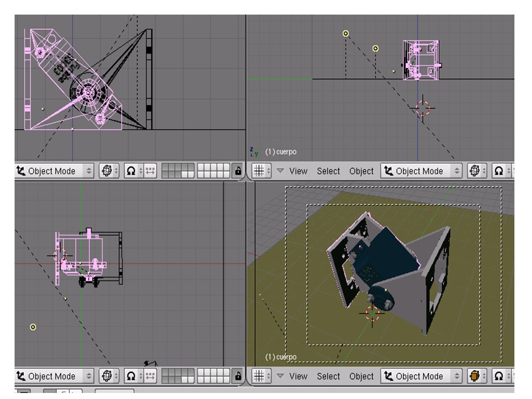Open window type grid menu in upper-right viewport header
The image size is (532, 399).
[x=261, y=171]
